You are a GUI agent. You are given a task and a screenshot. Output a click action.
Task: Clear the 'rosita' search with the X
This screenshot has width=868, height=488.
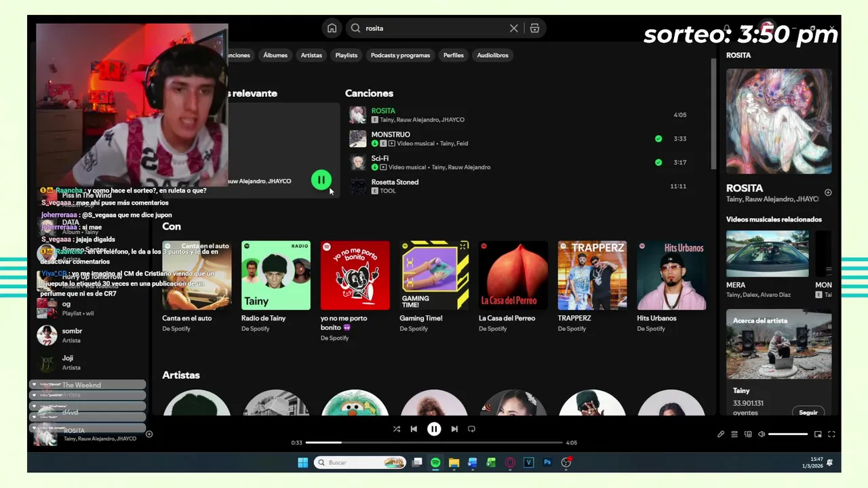point(513,28)
